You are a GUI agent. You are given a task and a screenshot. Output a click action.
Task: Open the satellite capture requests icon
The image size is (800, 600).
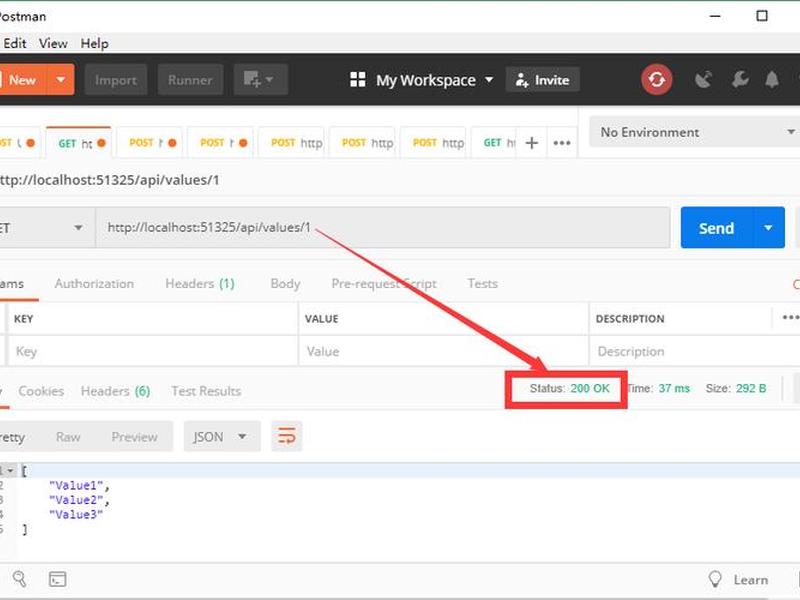(704, 80)
